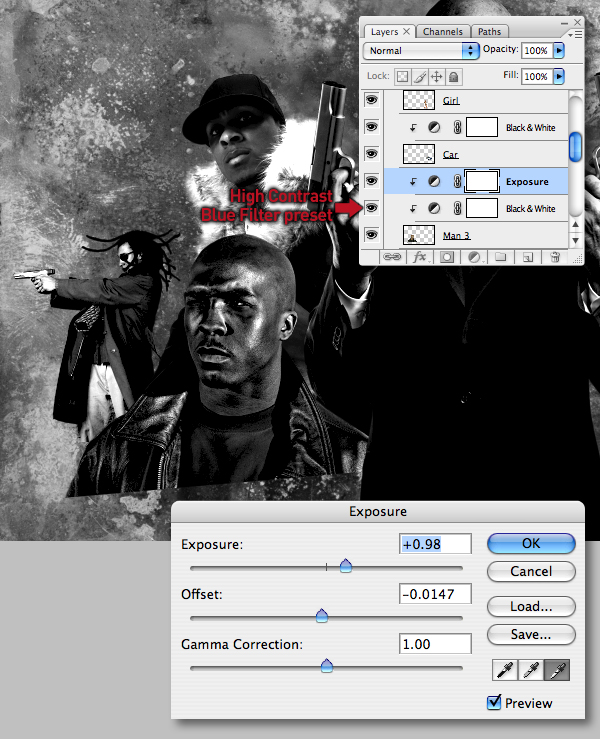Lock position move icon
Screen dimensions: 600x739
tap(436, 77)
